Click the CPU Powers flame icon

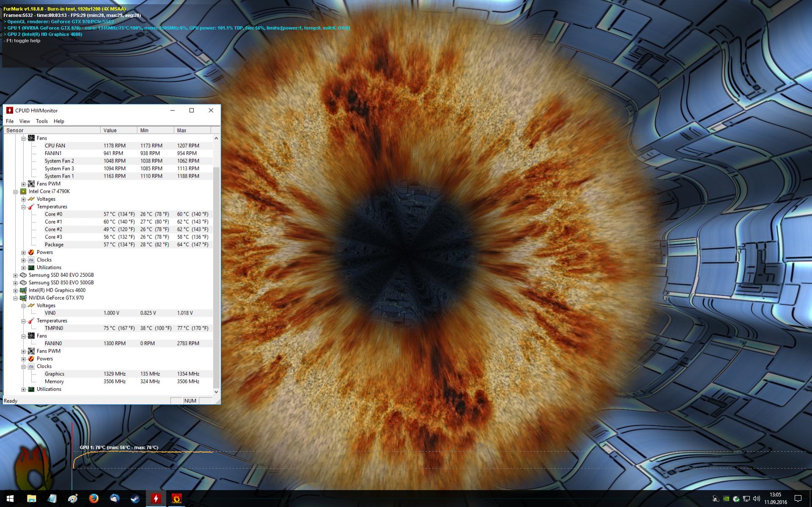click(31, 252)
